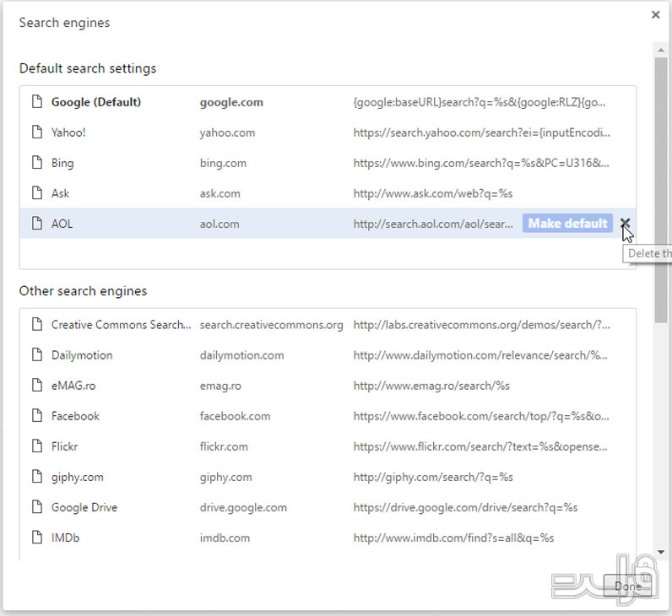Select the Ask engine name

[x=61, y=193]
